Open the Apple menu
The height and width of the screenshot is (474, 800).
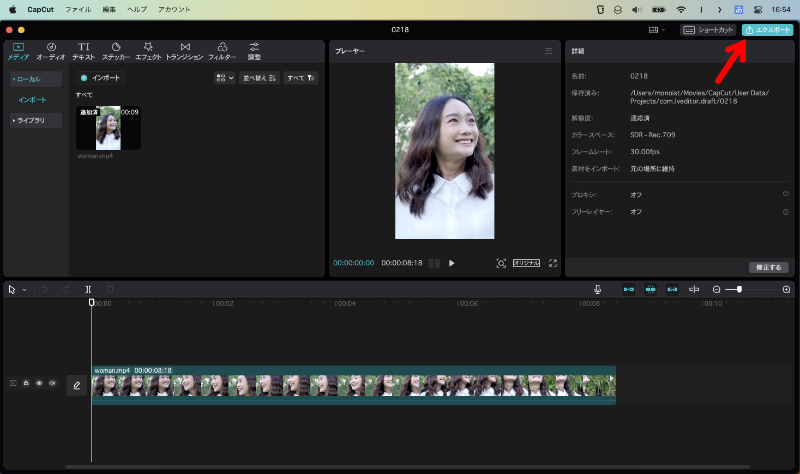coord(13,9)
